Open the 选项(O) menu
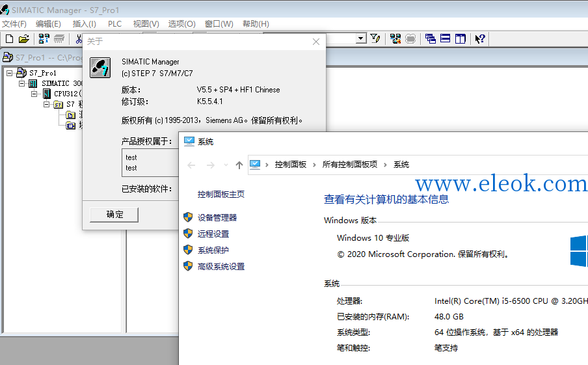Viewport: 588px width, 365px height. tap(182, 24)
